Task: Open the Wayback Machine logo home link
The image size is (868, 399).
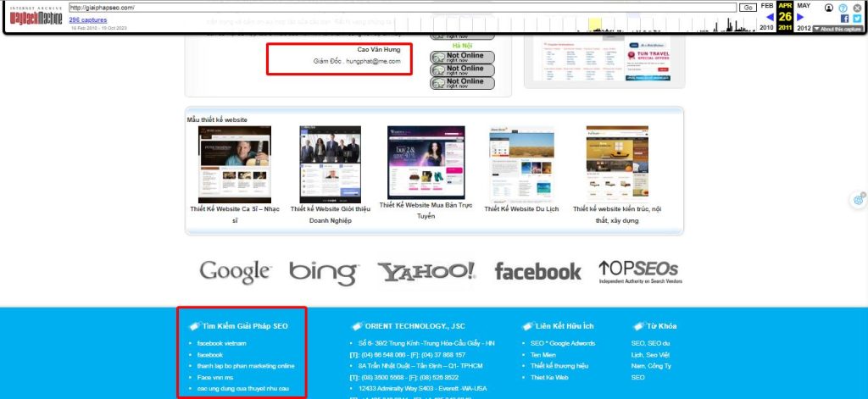Action: (x=36, y=17)
